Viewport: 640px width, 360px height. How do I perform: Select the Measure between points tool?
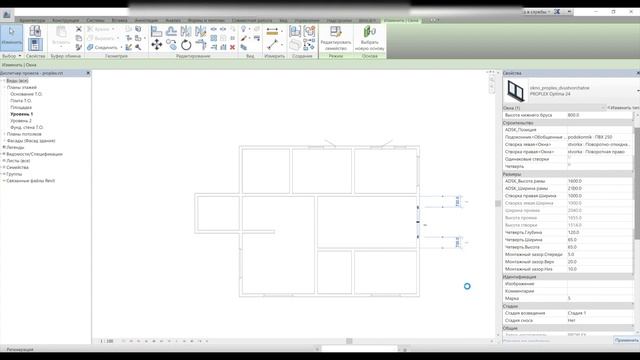pyautogui.click(x=272, y=44)
